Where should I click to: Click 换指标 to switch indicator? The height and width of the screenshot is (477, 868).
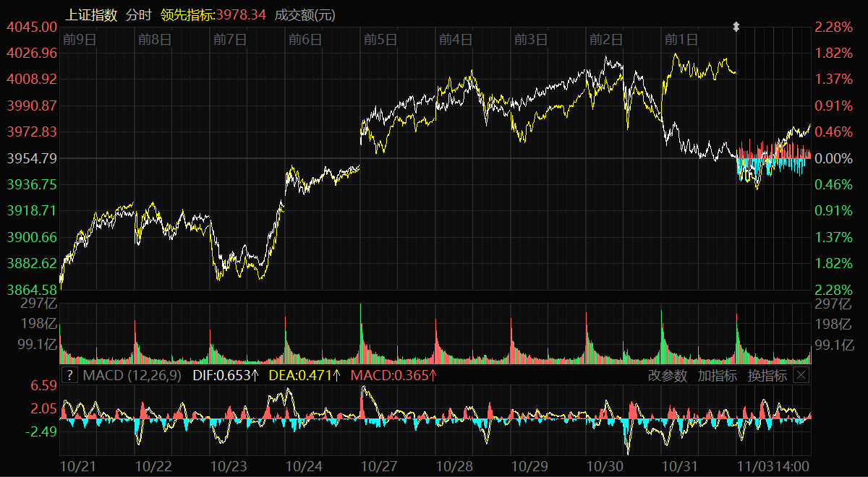[767, 376]
